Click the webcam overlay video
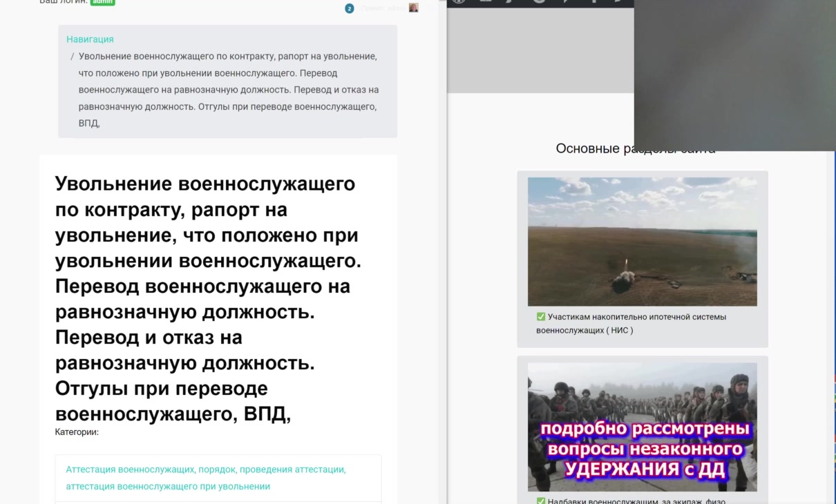Viewport: 836px width, 504px height. [x=734, y=75]
